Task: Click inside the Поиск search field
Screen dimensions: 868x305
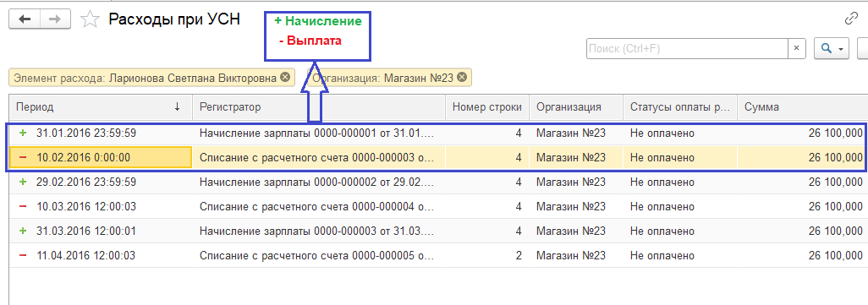Action: click(x=687, y=49)
